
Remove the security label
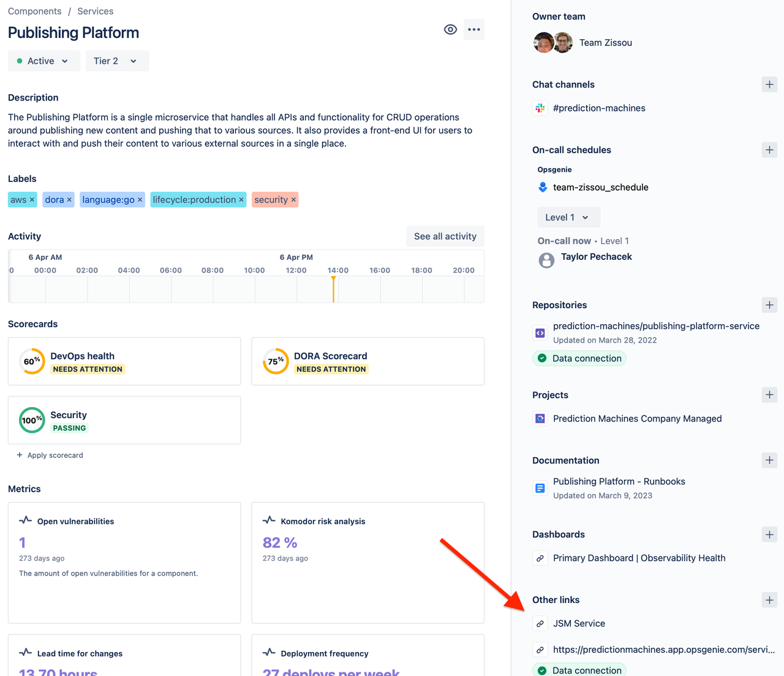[293, 200]
